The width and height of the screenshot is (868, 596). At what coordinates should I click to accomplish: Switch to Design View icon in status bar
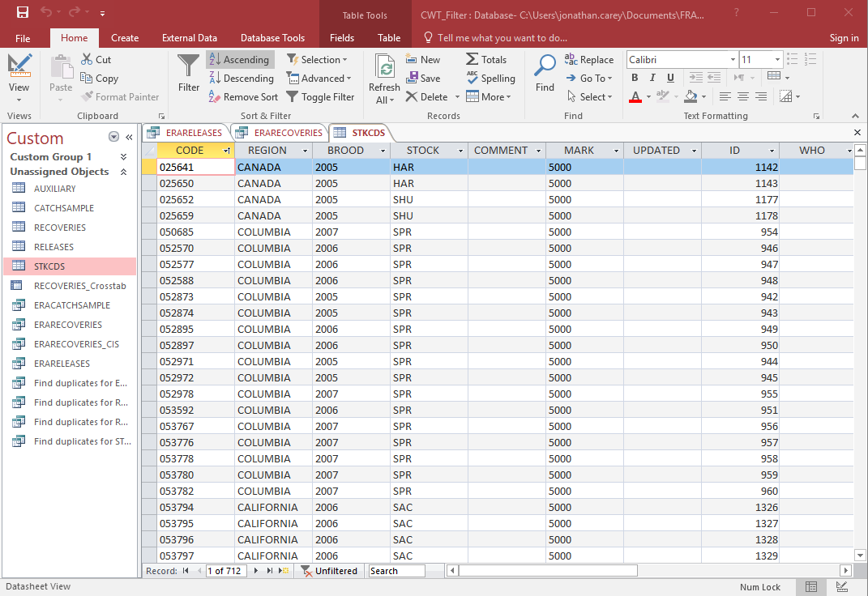pyautogui.click(x=841, y=587)
